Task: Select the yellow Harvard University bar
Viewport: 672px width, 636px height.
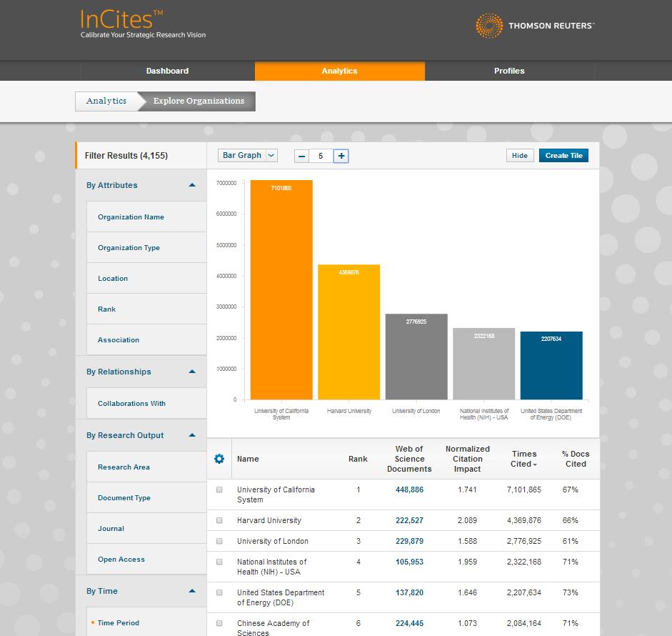Action: click(349, 332)
